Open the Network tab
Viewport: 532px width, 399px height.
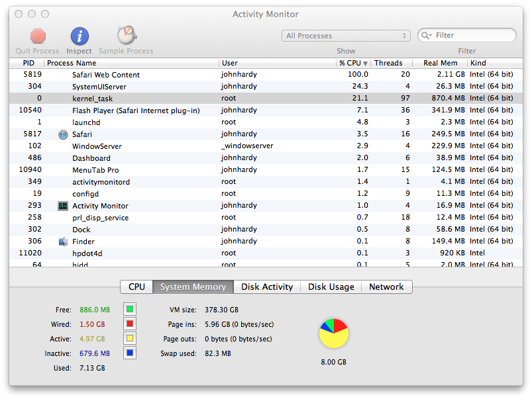[386, 287]
